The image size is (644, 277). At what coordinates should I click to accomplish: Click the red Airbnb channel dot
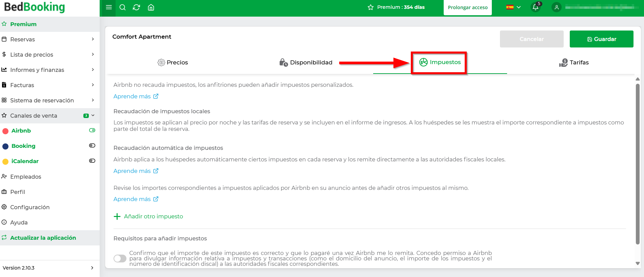5,131
